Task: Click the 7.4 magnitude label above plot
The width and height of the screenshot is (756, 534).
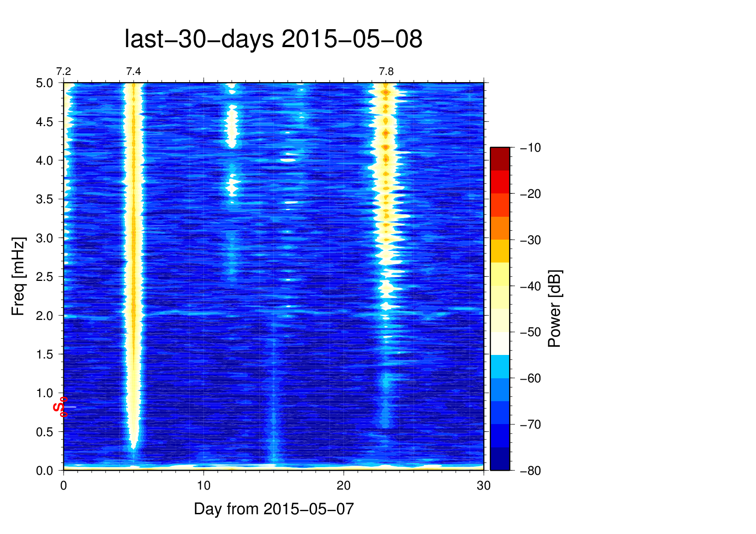Action: tap(133, 72)
